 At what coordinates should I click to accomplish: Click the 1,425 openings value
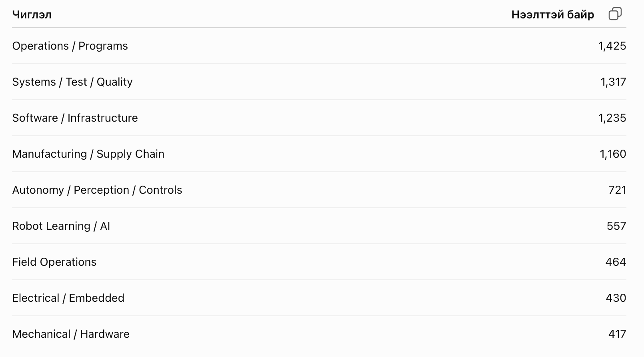click(612, 46)
